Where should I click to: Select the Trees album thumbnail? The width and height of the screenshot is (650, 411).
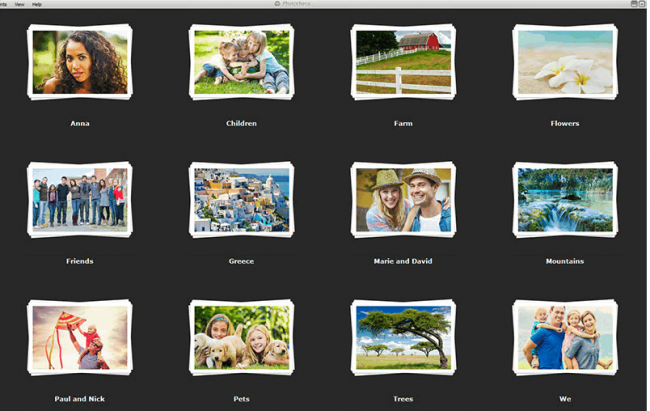point(403,337)
